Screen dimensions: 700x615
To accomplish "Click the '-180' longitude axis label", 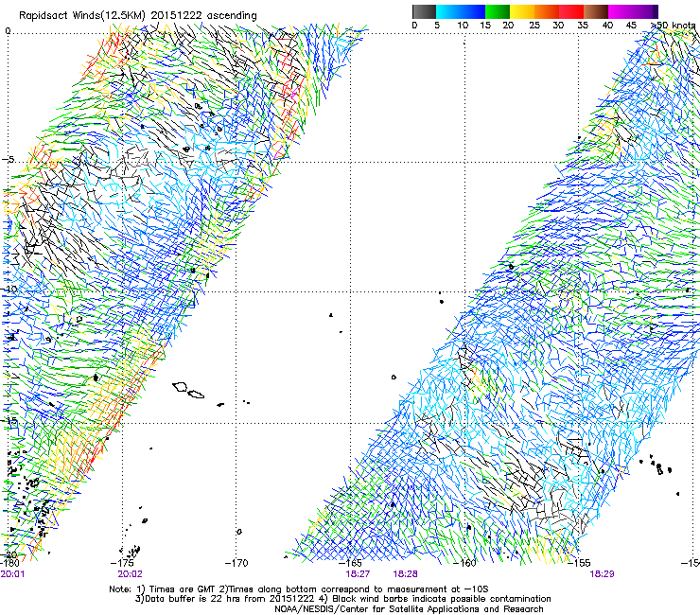I will tap(9, 563).
